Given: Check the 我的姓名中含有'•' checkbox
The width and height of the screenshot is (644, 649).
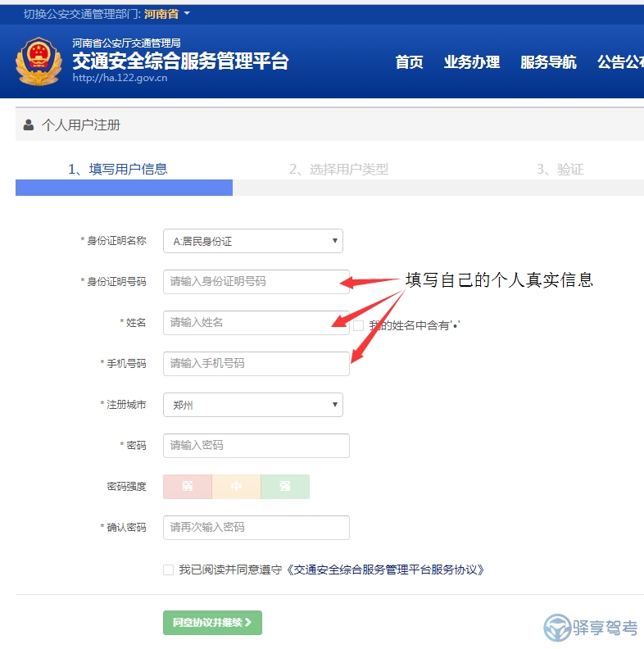Looking at the screenshot, I should tap(358, 326).
